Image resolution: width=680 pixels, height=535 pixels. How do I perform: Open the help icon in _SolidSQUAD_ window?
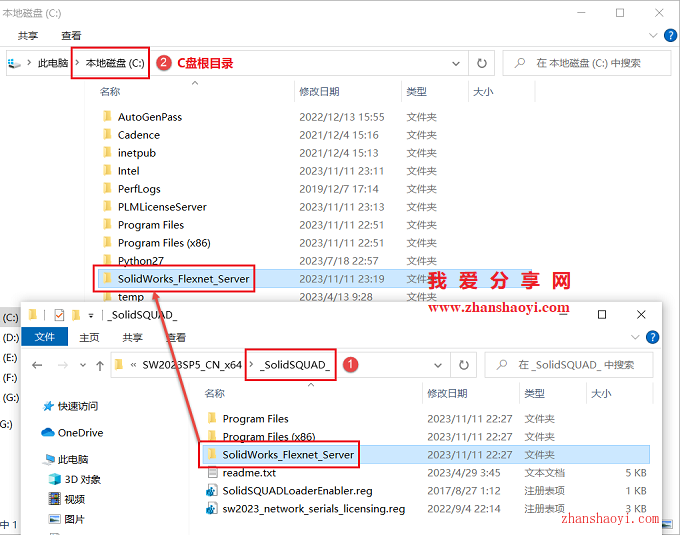[x=652, y=337]
